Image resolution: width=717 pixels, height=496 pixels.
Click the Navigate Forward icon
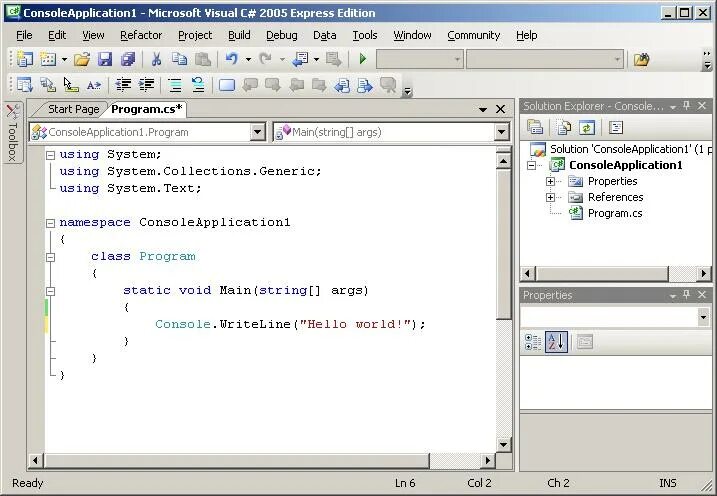(334, 59)
